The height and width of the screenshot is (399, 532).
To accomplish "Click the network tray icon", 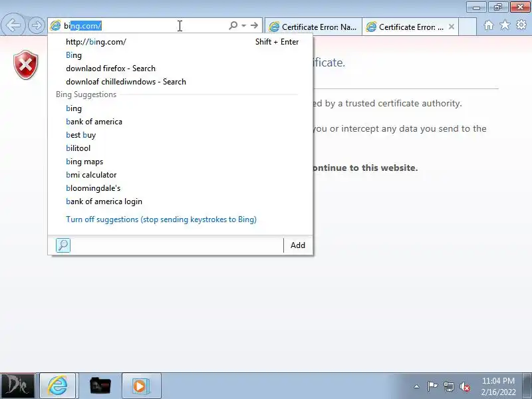I will coord(449,386).
